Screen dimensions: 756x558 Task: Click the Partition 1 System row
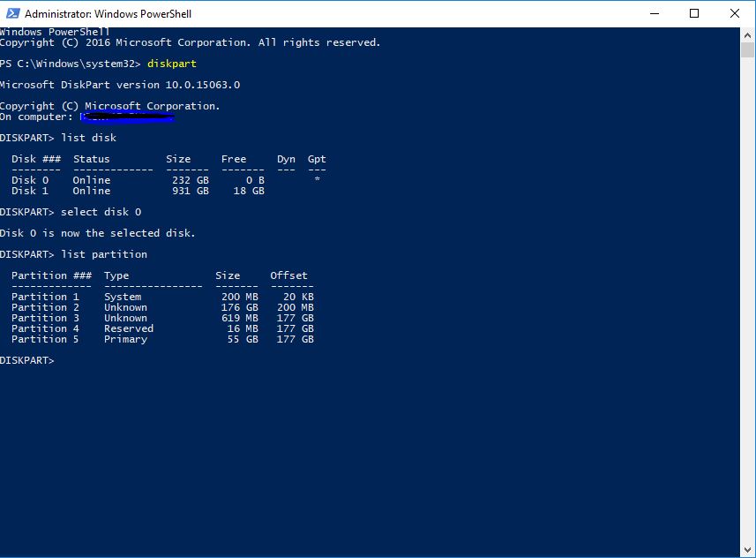pyautogui.click(x=162, y=297)
